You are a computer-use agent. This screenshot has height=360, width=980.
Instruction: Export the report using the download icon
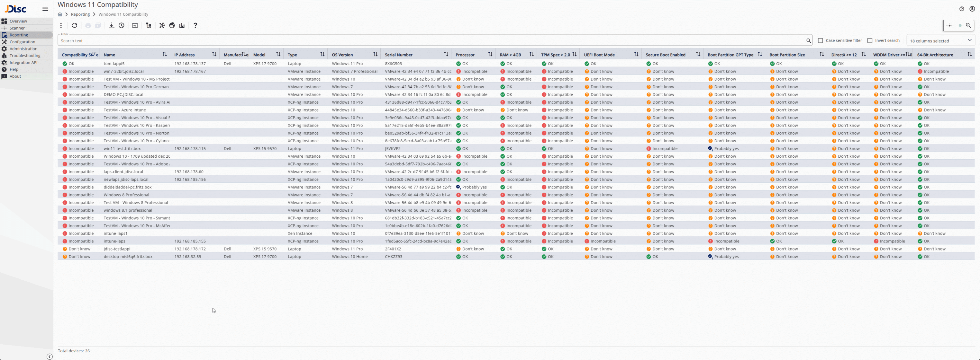(x=111, y=25)
